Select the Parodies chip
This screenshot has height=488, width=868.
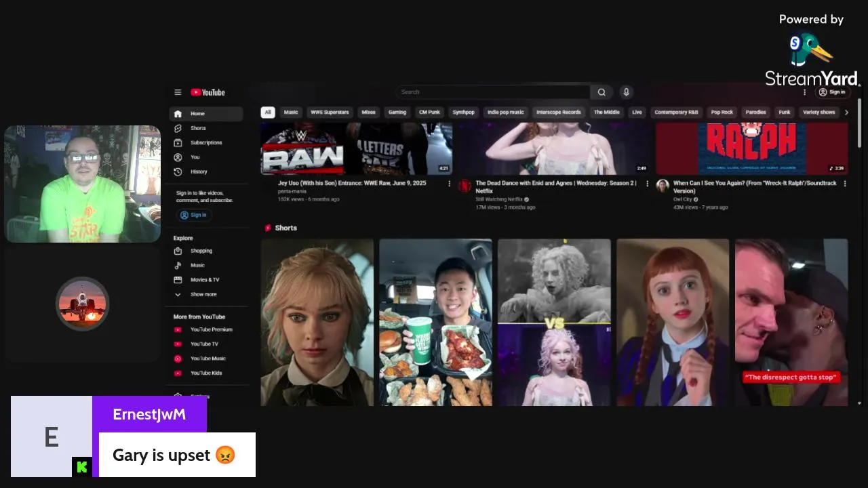click(x=756, y=112)
